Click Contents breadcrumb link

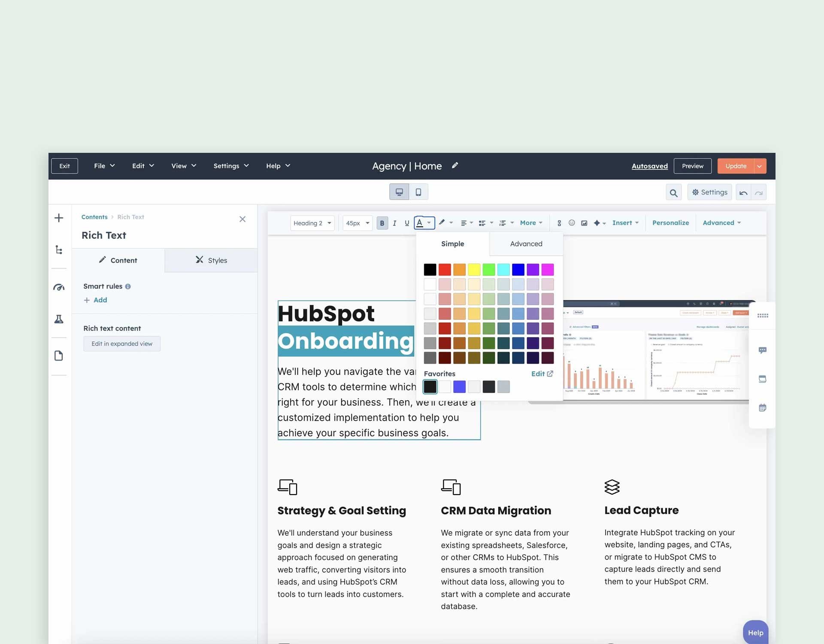[94, 217]
